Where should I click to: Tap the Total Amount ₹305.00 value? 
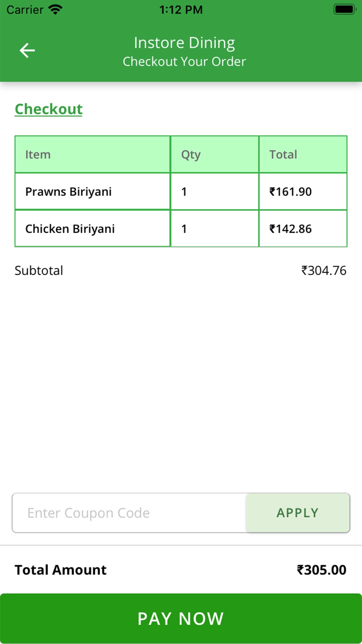click(x=321, y=570)
